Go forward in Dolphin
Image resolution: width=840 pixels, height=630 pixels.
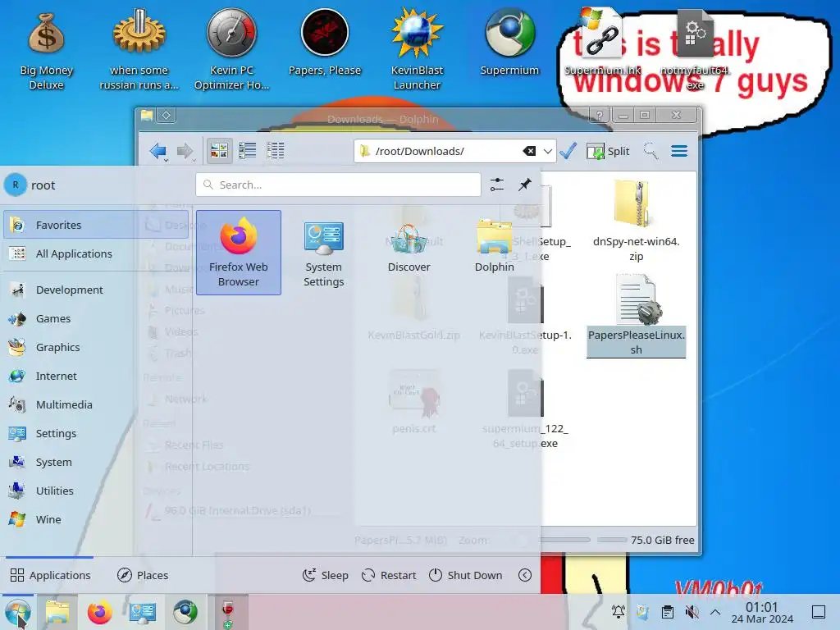click(x=185, y=151)
